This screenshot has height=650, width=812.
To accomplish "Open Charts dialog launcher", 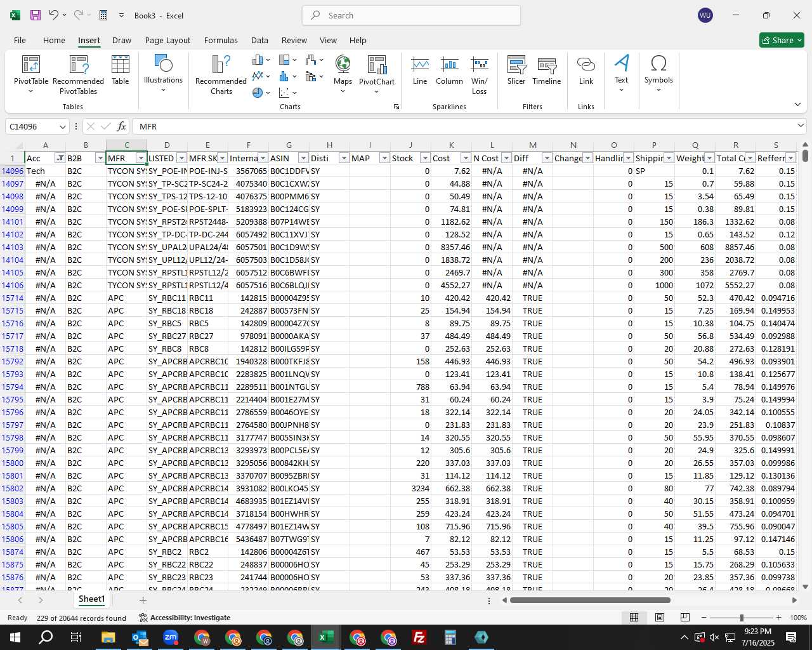I will (396, 107).
